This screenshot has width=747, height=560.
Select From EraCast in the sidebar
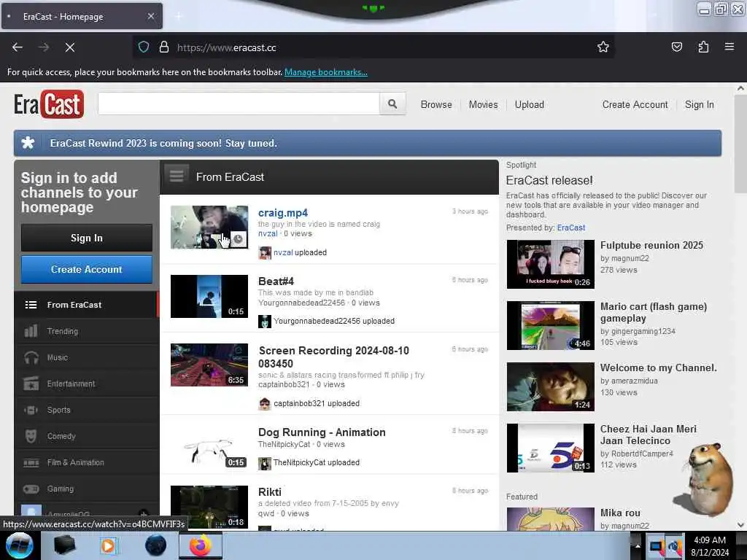coord(86,305)
